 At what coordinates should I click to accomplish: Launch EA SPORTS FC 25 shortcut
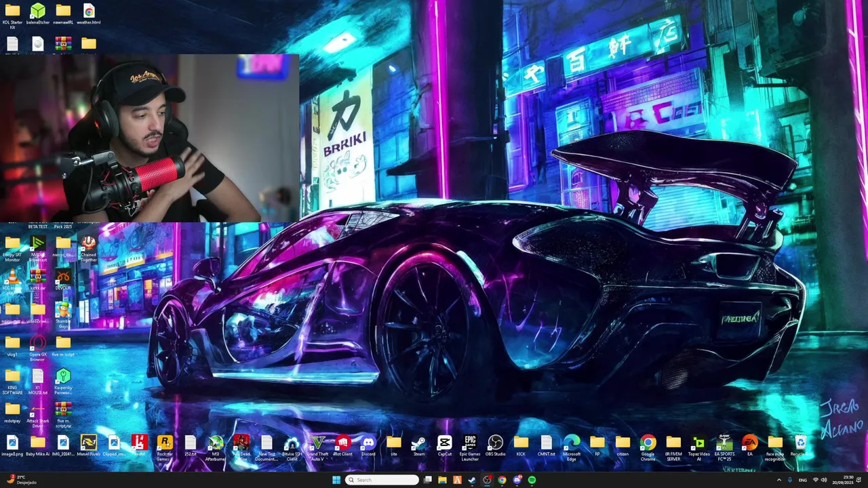point(724,447)
